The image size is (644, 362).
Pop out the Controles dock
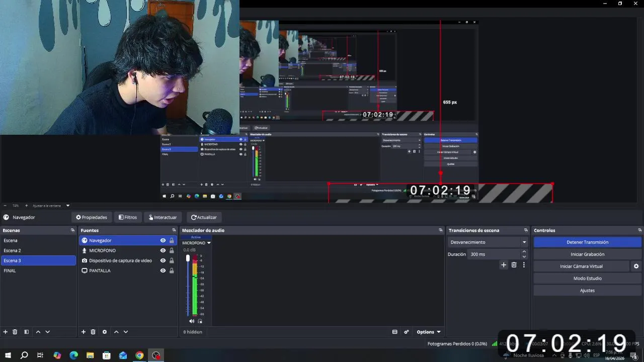[640, 230]
